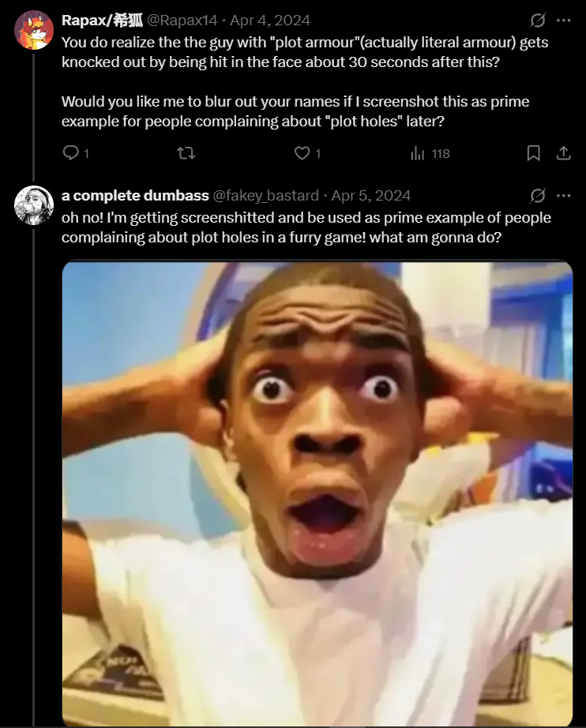586x728 pixels.
Task: View analytics showing 118 views
Action: [x=430, y=152]
